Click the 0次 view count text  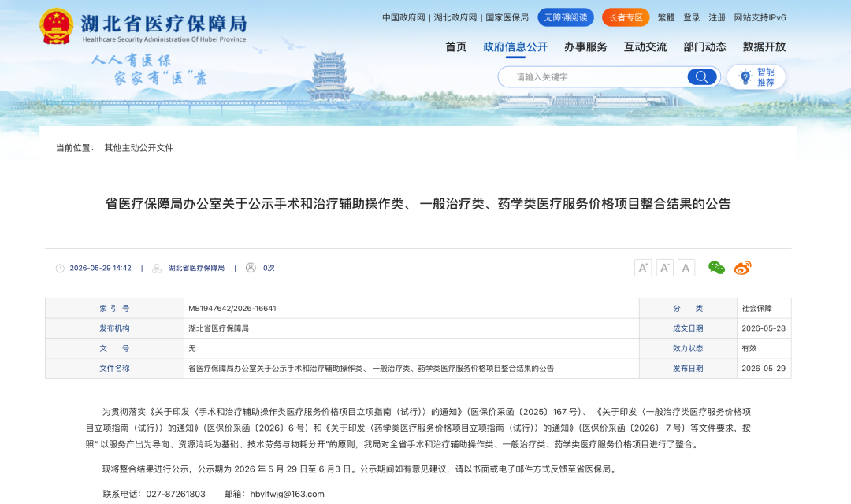pyautogui.click(x=269, y=268)
